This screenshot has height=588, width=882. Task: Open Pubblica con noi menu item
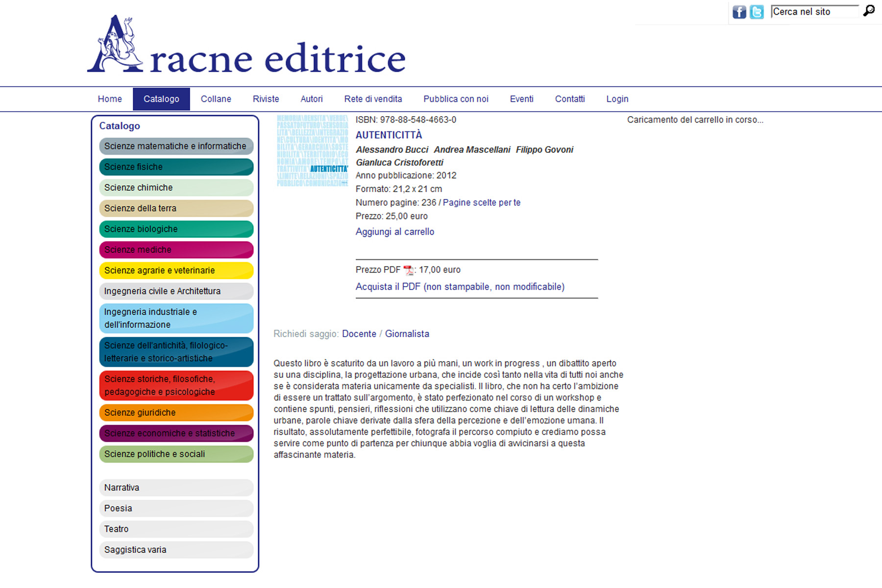tap(456, 99)
